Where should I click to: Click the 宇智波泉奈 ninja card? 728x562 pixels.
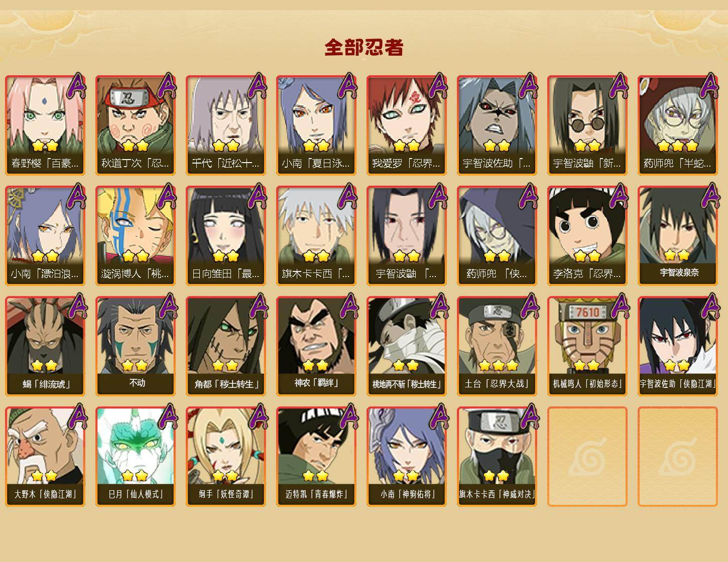point(678,235)
